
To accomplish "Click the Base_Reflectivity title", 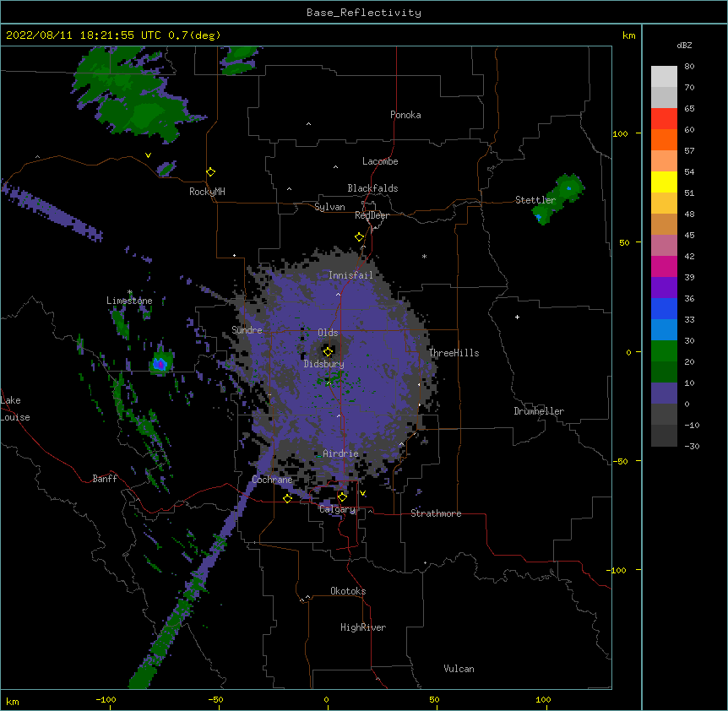I will click(x=364, y=13).
